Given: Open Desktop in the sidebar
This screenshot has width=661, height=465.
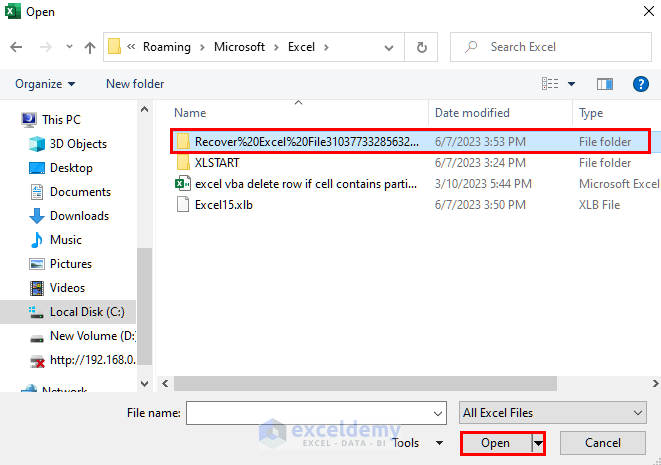Looking at the screenshot, I should pos(71,168).
